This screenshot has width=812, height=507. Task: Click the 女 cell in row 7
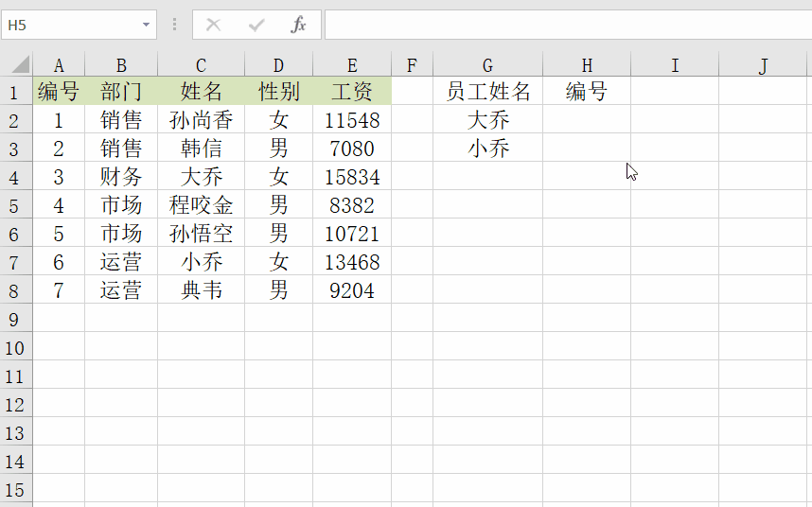278,262
